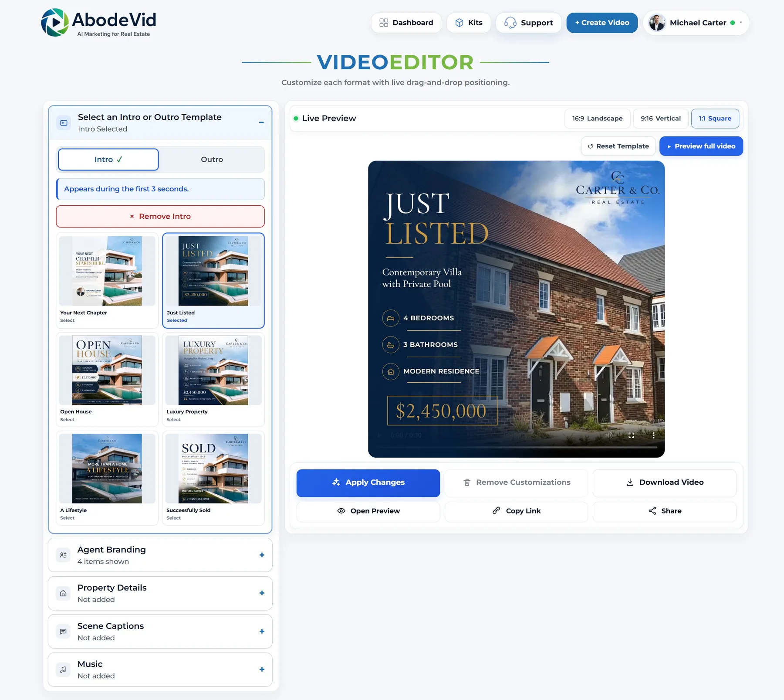Open the Dashboard page
This screenshot has width=784, height=700.
click(x=406, y=23)
